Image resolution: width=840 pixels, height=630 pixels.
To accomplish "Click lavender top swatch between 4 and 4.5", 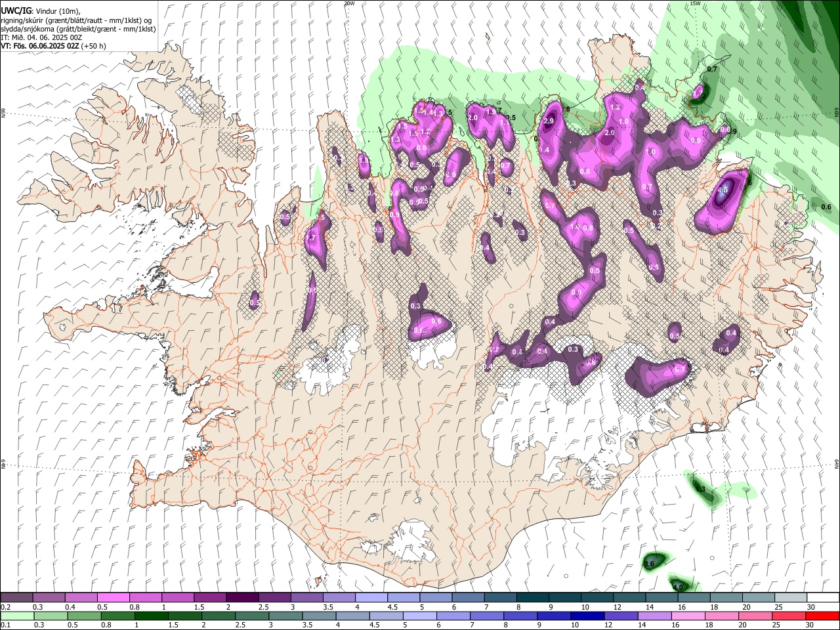I will (x=371, y=598).
